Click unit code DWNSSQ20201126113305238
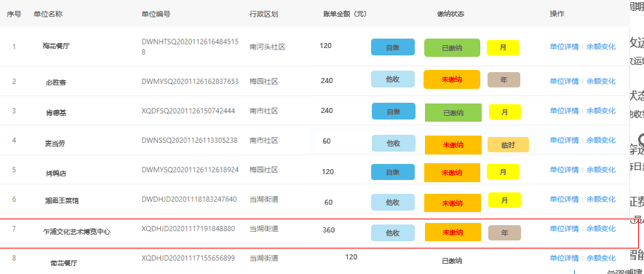 click(189, 141)
